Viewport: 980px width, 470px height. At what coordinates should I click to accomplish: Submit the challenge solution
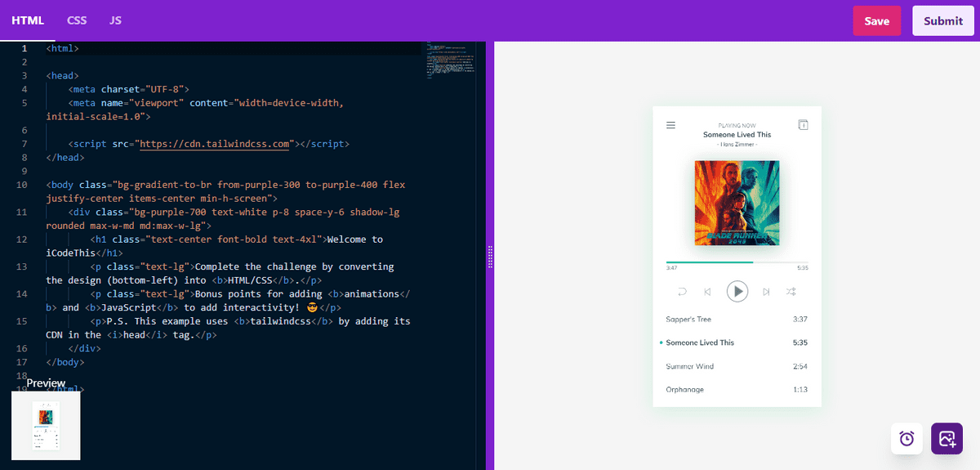click(x=943, y=21)
